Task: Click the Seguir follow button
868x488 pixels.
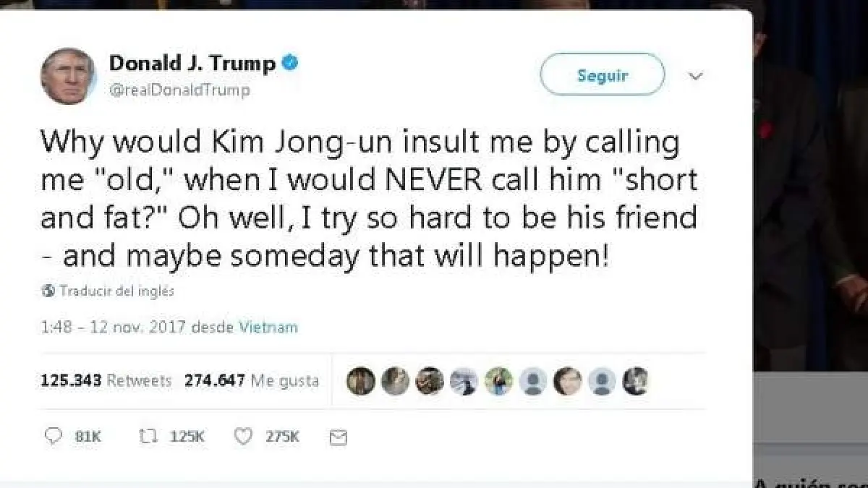Action: (x=603, y=74)
